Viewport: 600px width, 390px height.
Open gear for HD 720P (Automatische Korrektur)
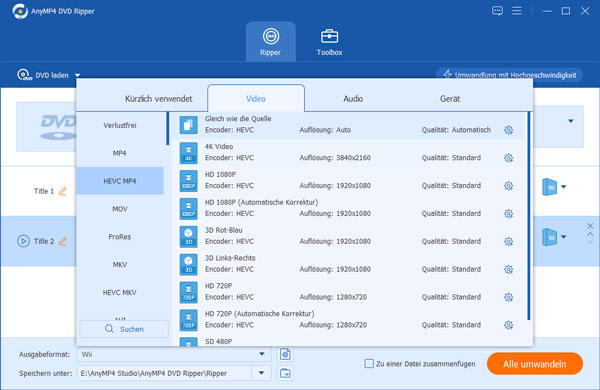coord(508,325)
